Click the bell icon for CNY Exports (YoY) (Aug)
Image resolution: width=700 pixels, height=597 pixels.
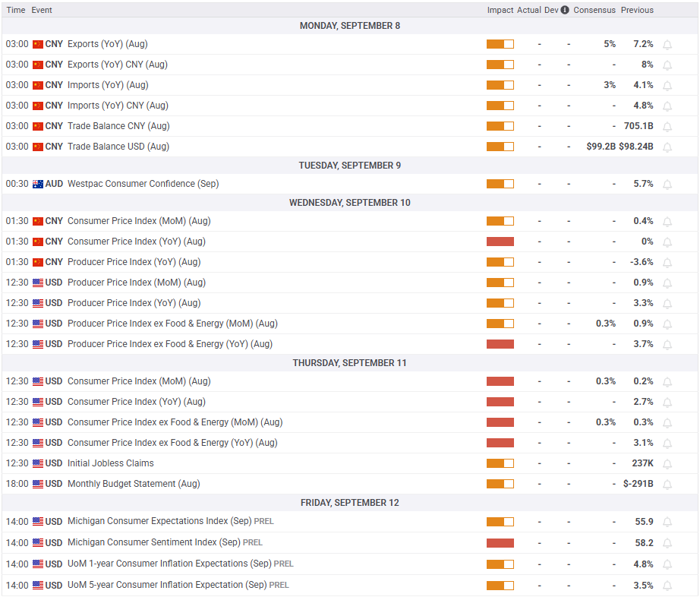click(x=667, y=45)
